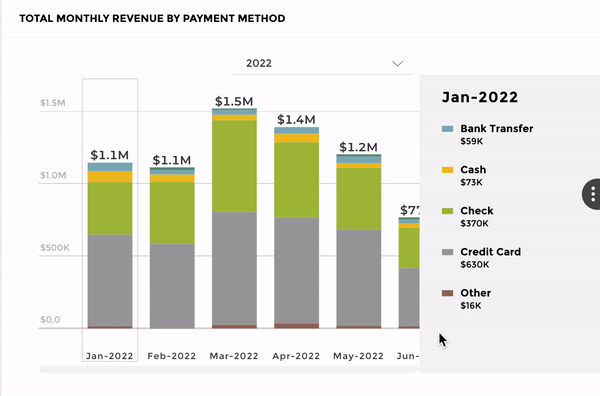The image size is (600, 396).
Task: Click the dropdown chevron arrow beside 2022
Action: click(398, 64)
